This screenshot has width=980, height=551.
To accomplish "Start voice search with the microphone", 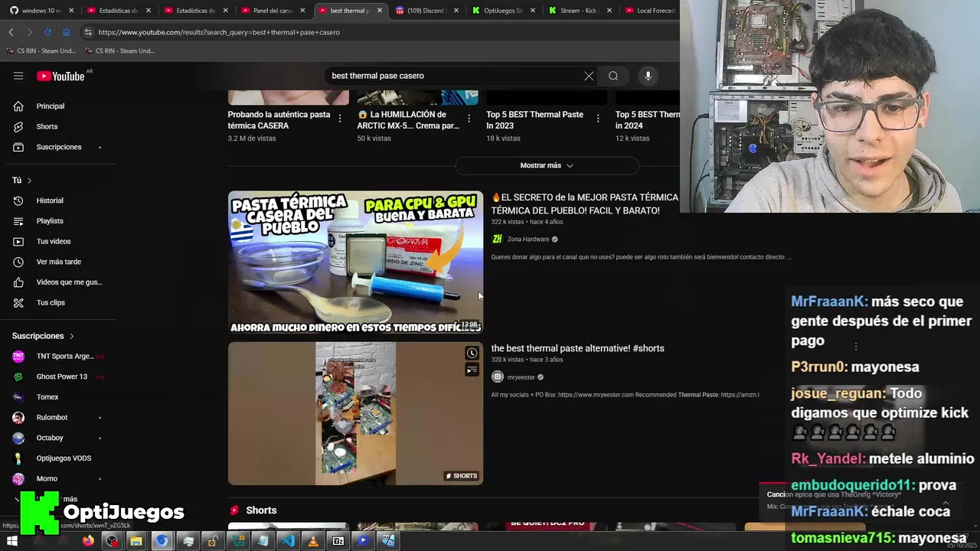I will 648,76.
